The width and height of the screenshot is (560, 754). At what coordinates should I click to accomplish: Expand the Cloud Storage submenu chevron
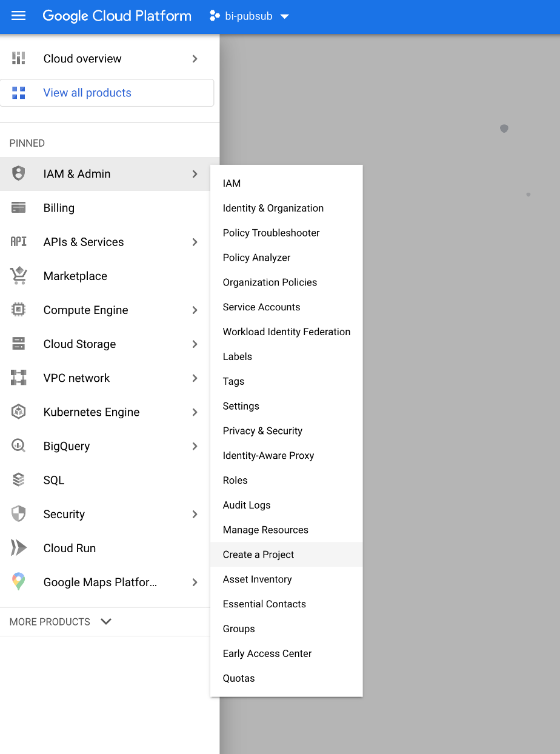click(x=195, y=344)
